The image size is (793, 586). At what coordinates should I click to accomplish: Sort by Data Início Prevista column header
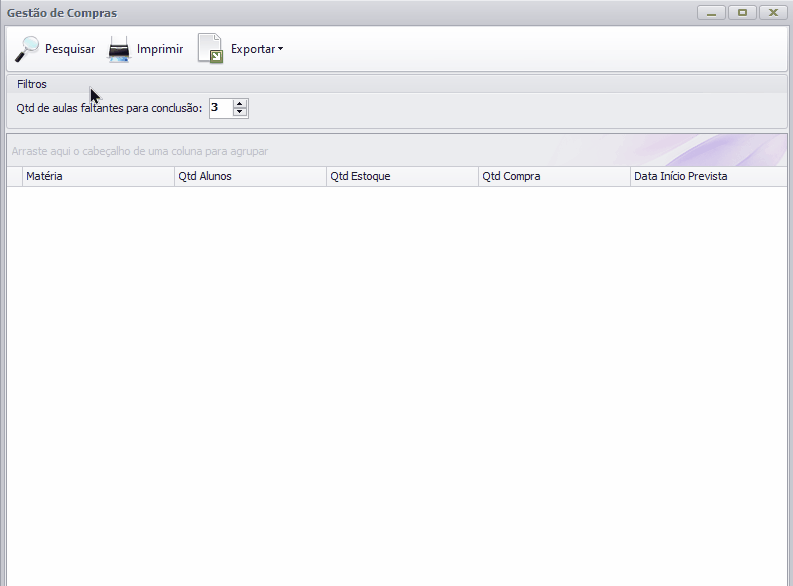tap(706, 176)
